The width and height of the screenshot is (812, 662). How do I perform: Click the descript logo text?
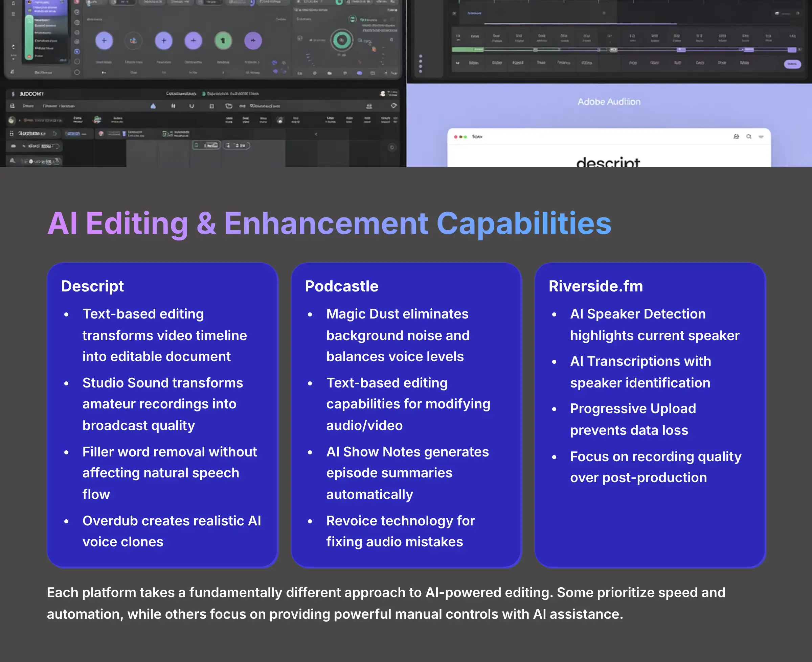coord(608,162)
